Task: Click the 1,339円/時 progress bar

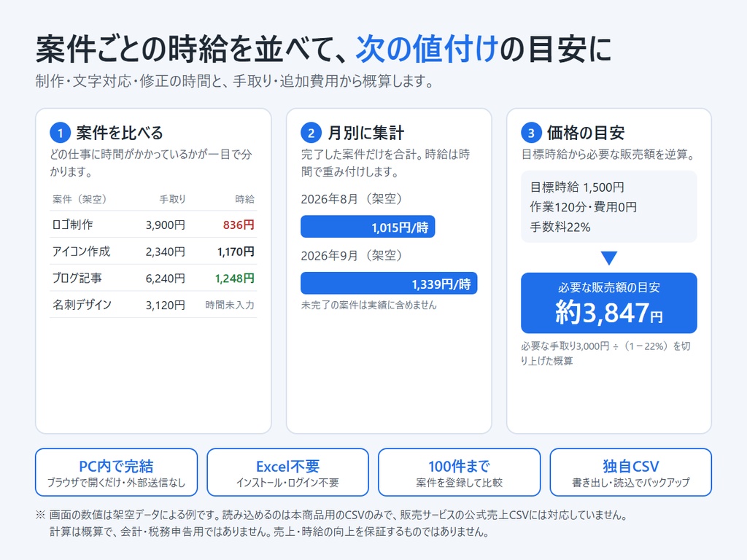Action: point(389,284)
